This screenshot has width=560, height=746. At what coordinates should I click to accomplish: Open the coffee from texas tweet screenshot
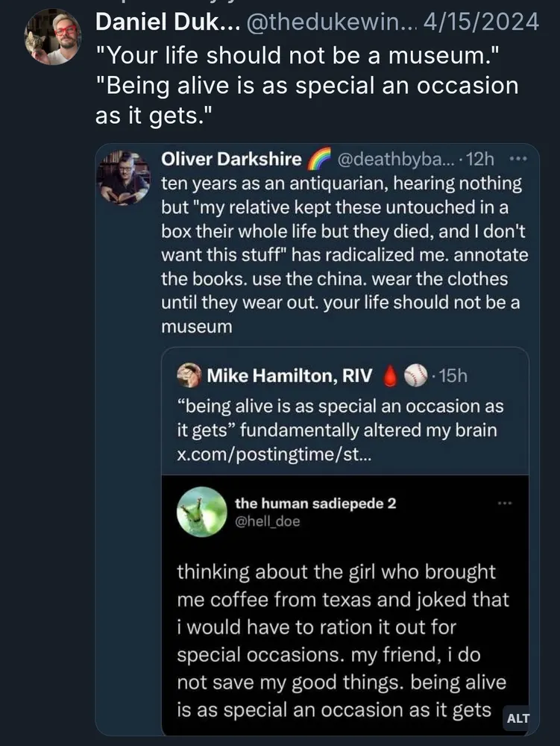tap(345, 634)
